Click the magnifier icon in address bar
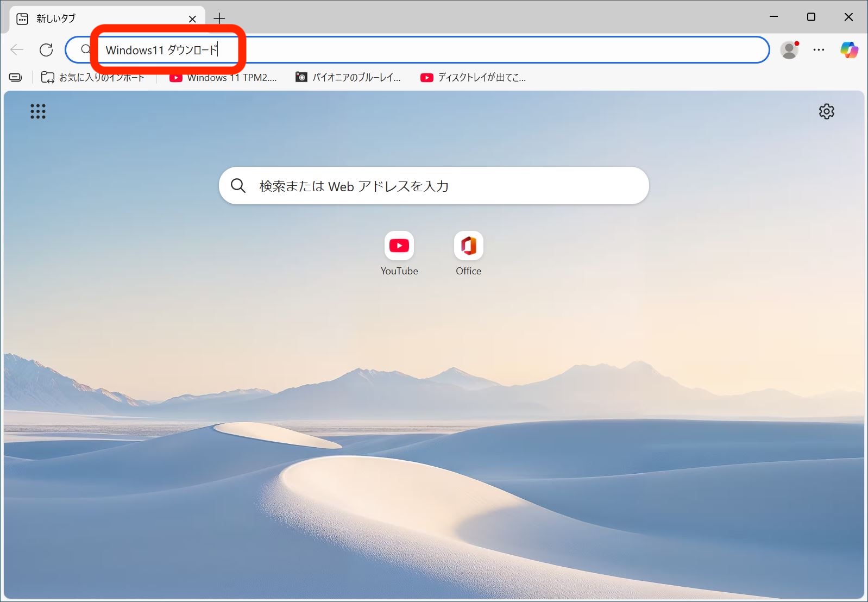Viewport: 868px width, 602px height. pyautogui.click(x=86, y=50)
